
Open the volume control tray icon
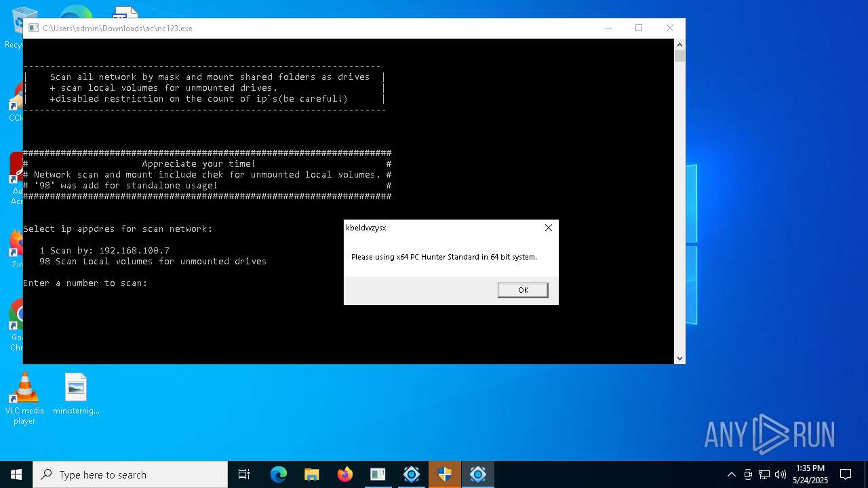tap(781, 474)
